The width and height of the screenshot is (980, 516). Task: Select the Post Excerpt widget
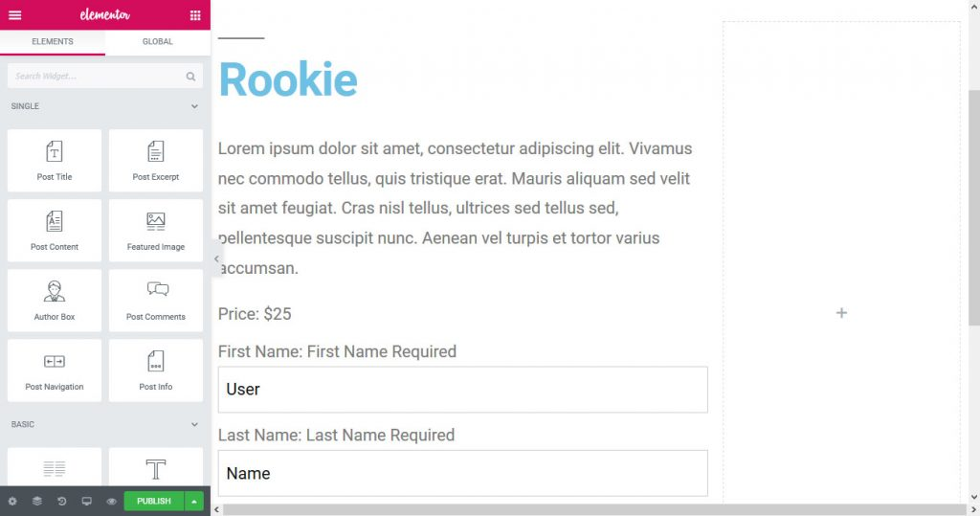(x=156, y=160)
